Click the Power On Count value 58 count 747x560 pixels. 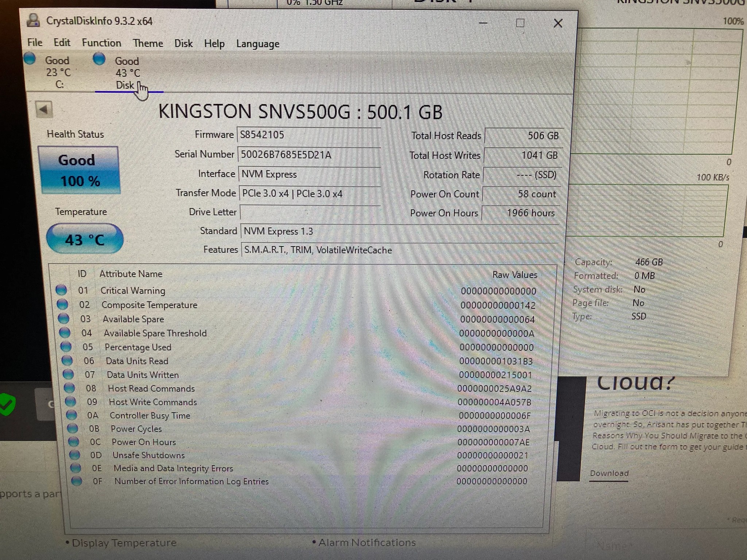[521, 194]
